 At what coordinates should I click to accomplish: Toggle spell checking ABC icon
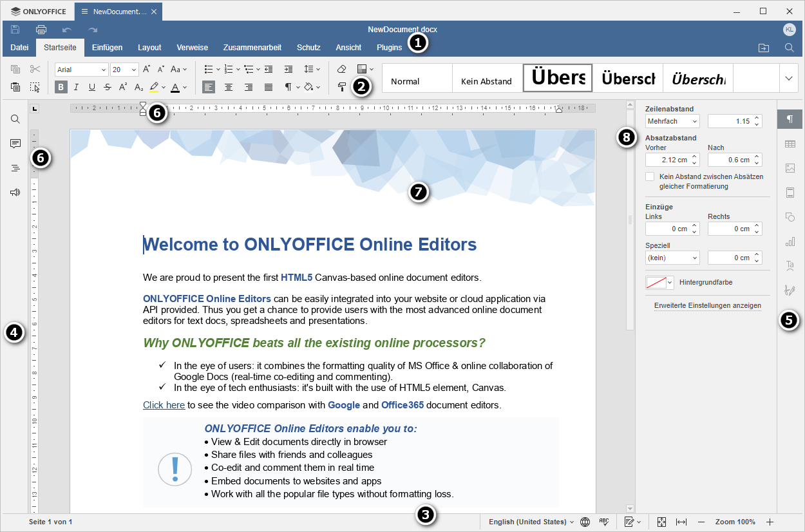tap(604, 522)
